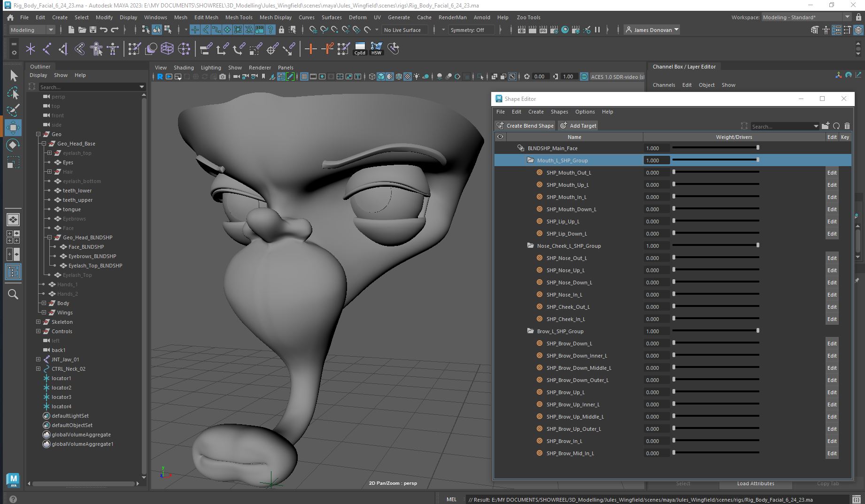Toggle Symmetry setting in the status line
This screenshot has width=865, height=504.
470,30
